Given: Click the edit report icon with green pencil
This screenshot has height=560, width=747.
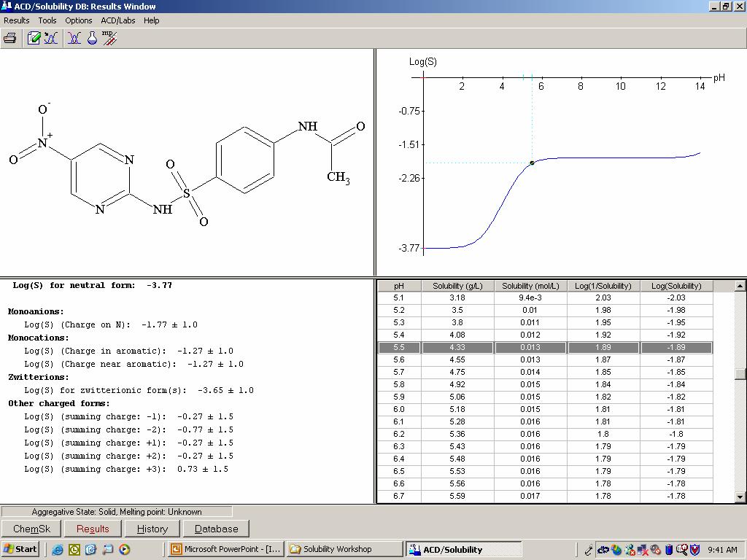Looking at the screenshot, I should tap(34, 38).
